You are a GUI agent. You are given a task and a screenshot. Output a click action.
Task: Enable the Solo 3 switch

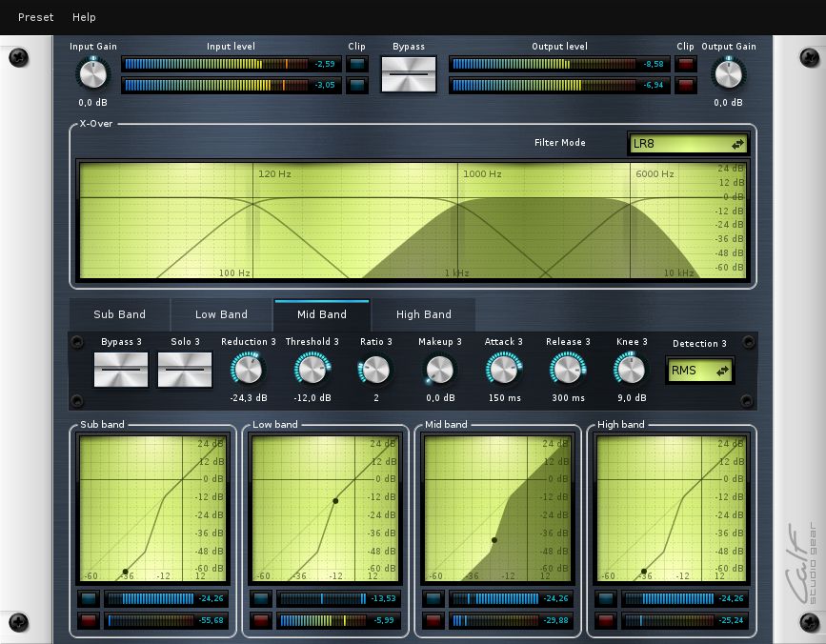click(x=185, y=369)
